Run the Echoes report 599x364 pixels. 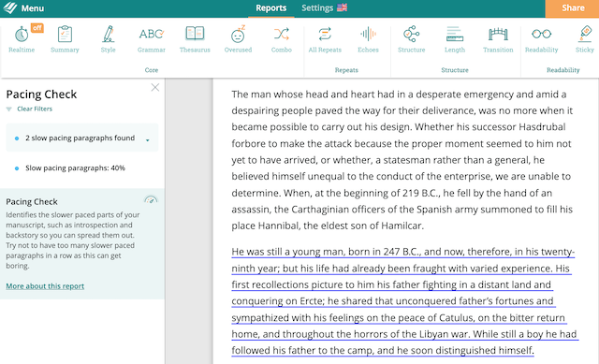pos(368,39)
